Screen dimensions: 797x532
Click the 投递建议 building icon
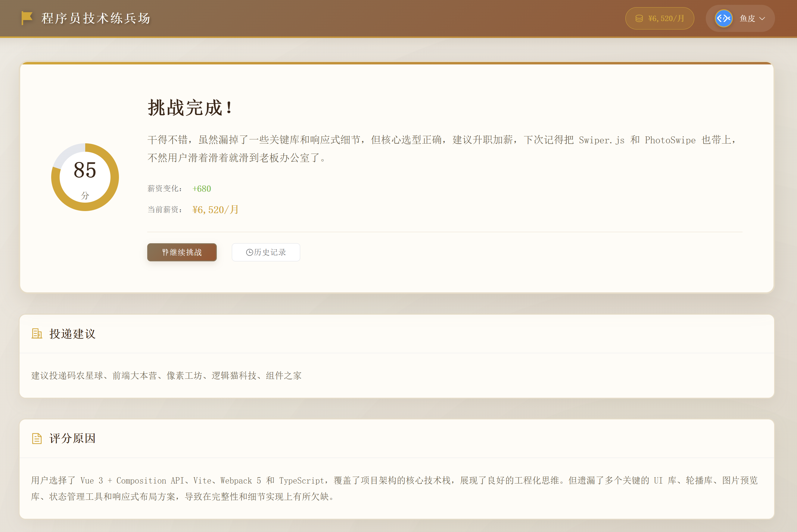[37, 334]
